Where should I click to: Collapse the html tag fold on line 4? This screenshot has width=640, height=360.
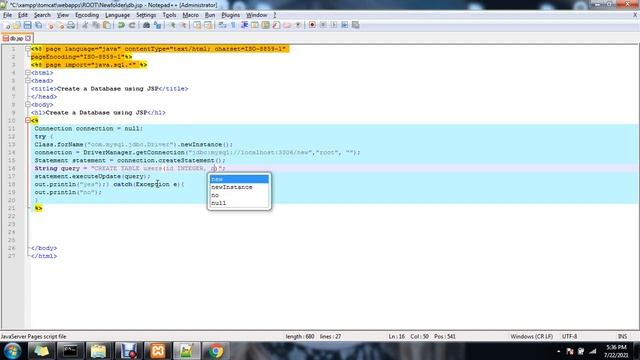click(28, 73)
